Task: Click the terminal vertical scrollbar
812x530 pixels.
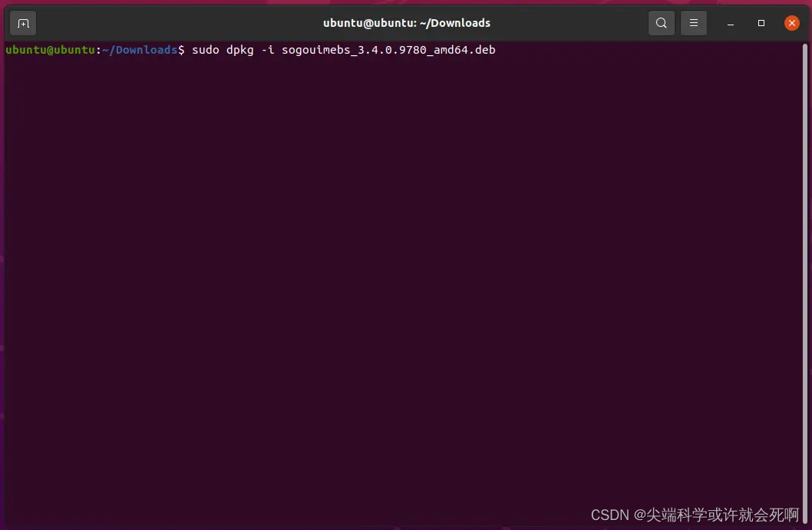Action: (805, 284)
